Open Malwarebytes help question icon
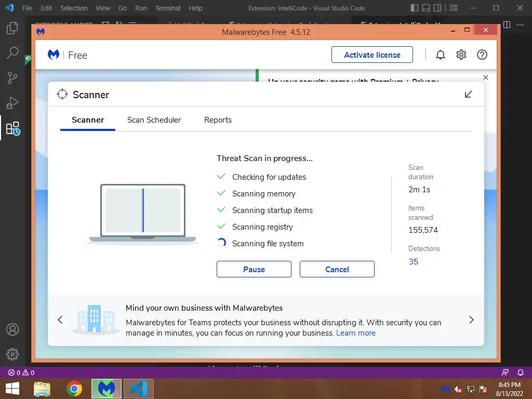Image resolution: width=532 pixels, height=399 pixels. [x=482, y=55]
